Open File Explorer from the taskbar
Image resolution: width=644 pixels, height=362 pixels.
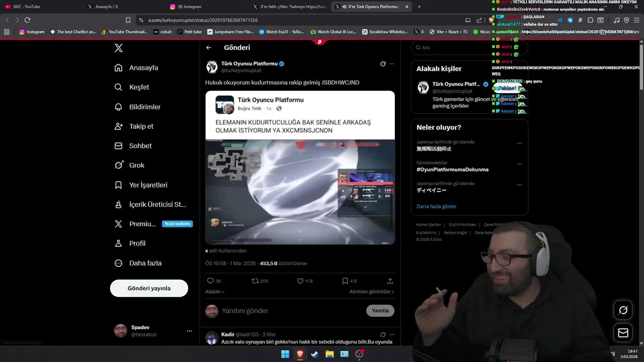(x=330, y=354)
